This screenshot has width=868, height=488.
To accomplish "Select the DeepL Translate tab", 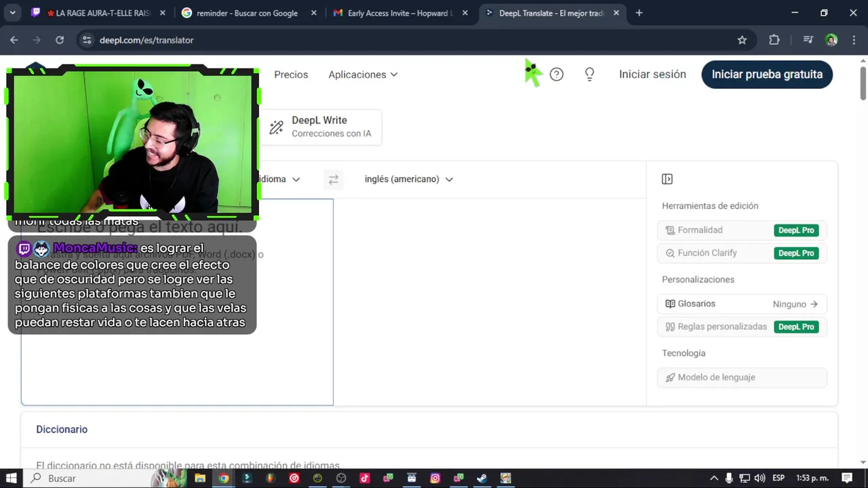I will click(x=551, y=13).
